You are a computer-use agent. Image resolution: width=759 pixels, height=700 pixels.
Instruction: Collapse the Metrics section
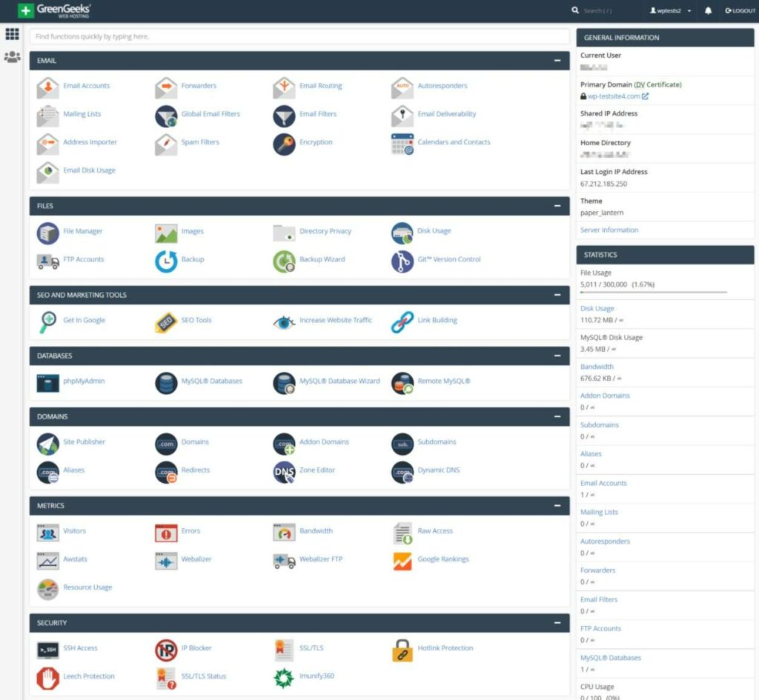pyautogui.click(x=557, y=505)
